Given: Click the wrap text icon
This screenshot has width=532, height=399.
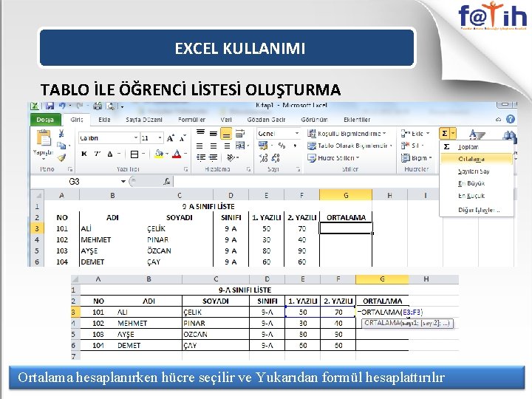Looking at the screenshot, I should click(x=240, y=133).
